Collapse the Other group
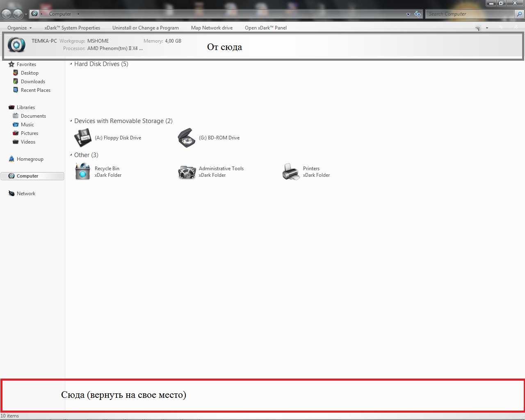 coord(71,155)
